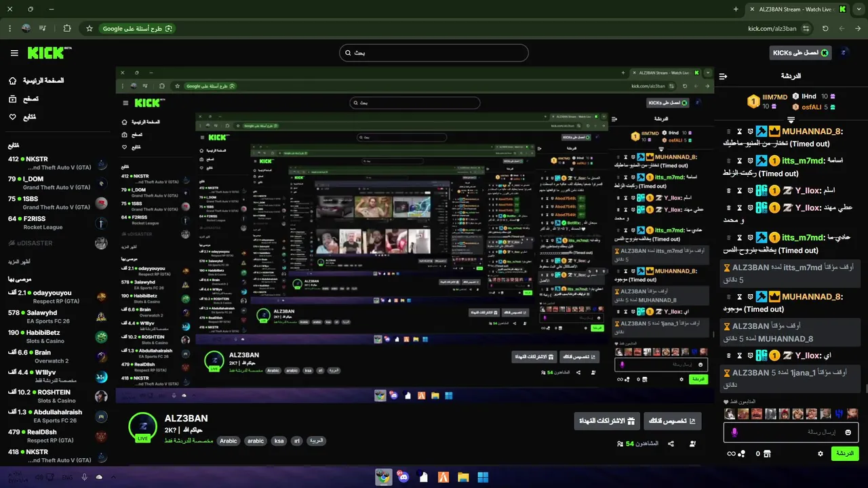Open browser extensions puzzle icon
Screen dimensions: 868x488
click(66, 28)
